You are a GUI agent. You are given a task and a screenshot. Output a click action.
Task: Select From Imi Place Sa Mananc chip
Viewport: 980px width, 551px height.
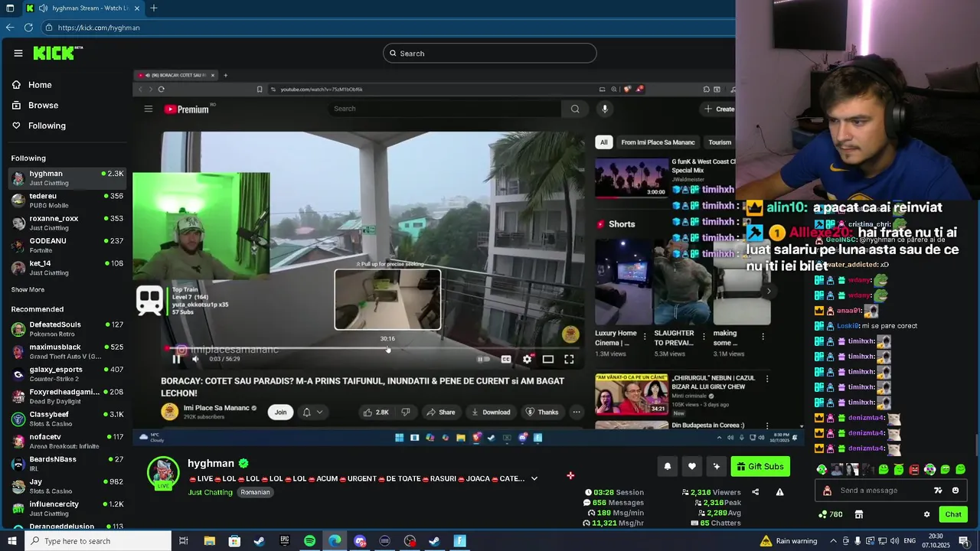pyautogui.click(x=658, y=142)
